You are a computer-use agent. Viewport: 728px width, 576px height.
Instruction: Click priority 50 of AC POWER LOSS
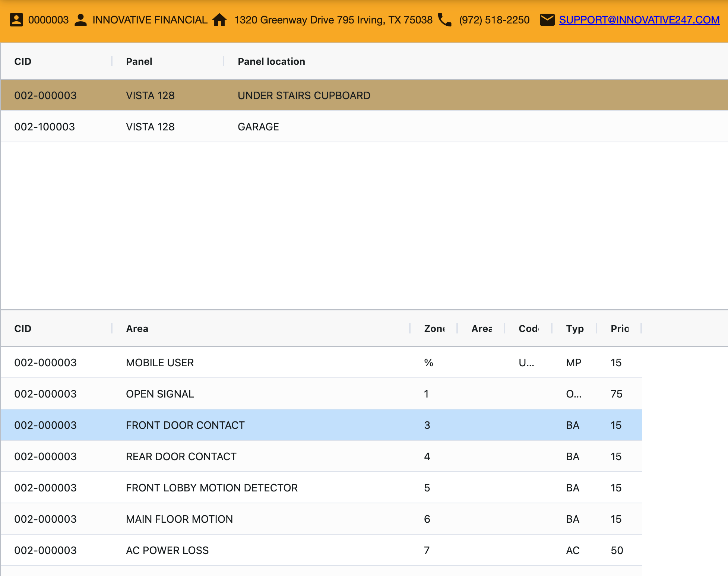tap(617, 550)
